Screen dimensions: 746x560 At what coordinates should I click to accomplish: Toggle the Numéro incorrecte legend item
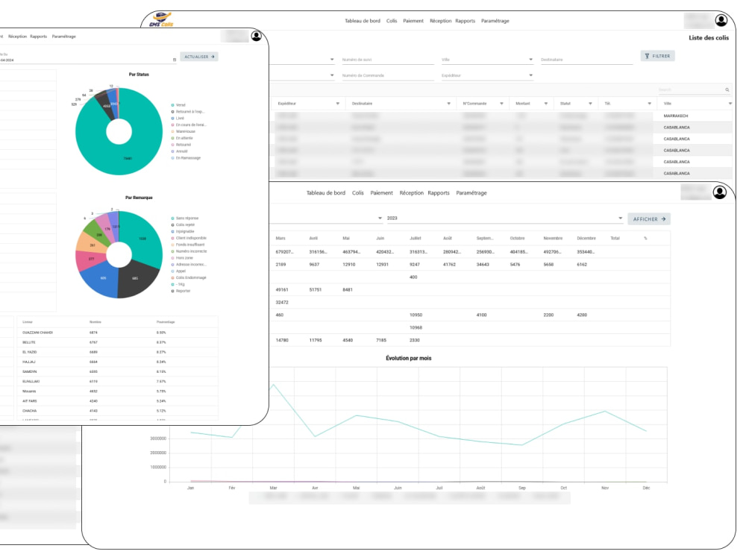coord(189,251)
